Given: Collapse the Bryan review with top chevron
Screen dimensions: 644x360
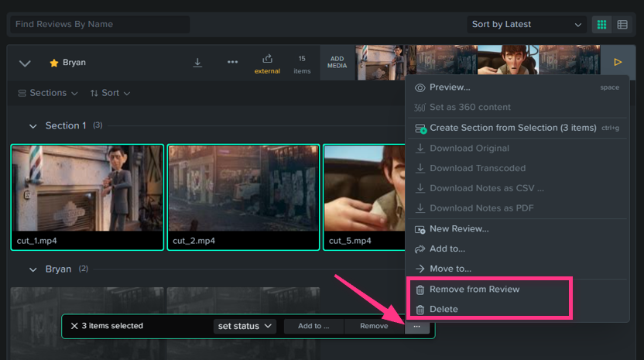Looking at the screenshot, I should tap(25, 63).
